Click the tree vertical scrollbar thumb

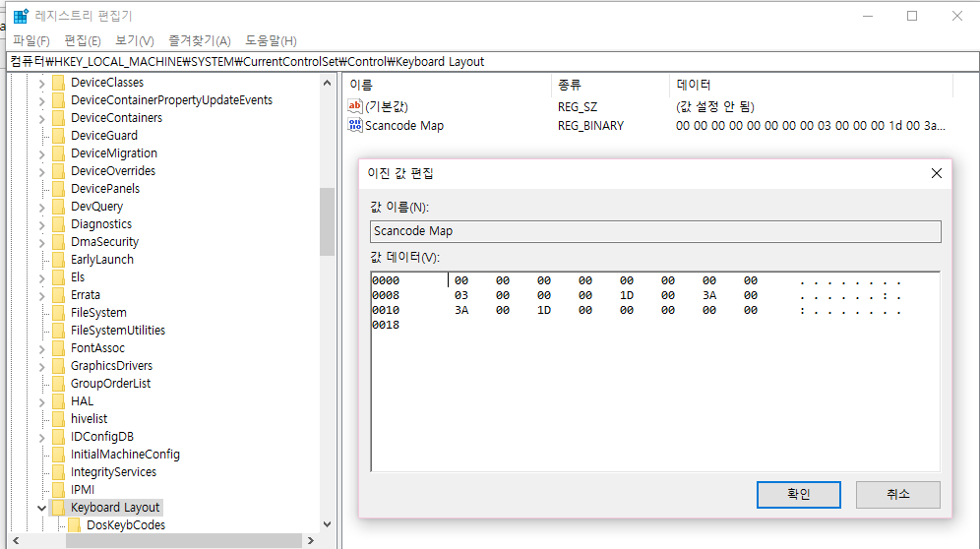pos(327,221)
